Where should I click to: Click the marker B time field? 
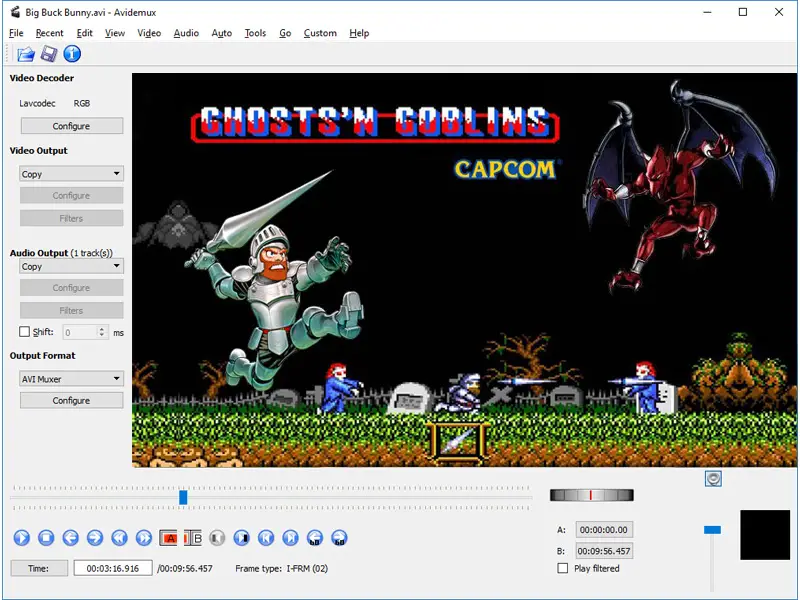604,551
